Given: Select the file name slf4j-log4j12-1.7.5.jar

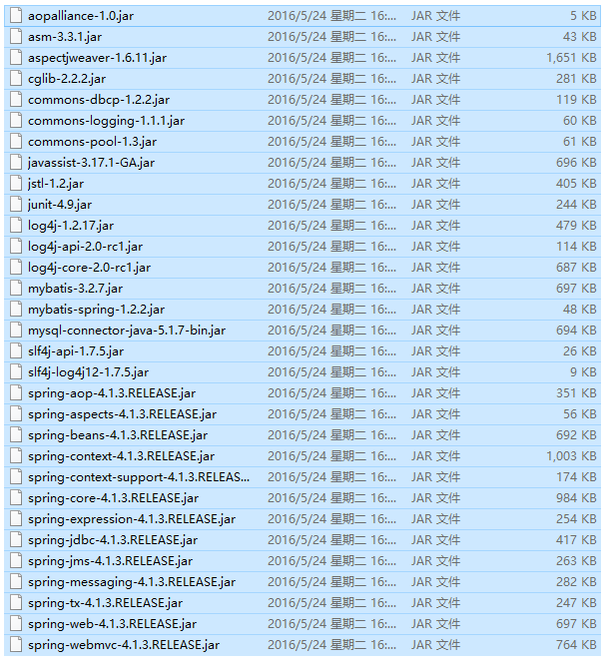Looking at the screenshot, I should click(x=88, y=373).
